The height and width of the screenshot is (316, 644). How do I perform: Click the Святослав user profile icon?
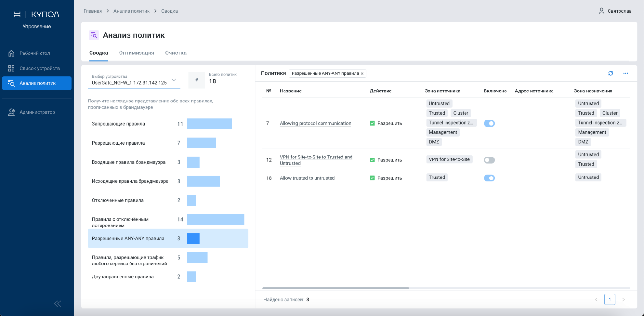tap(601, 11)
